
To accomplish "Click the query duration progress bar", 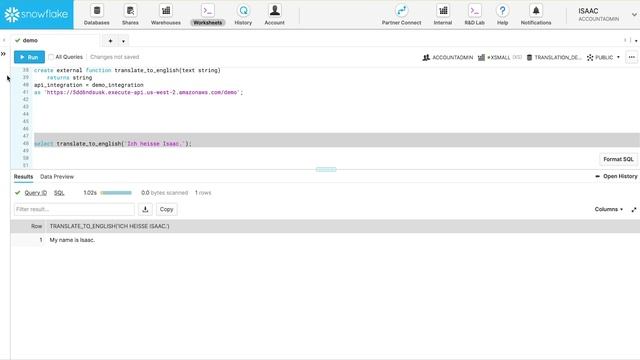I will [x=116, y=193].
